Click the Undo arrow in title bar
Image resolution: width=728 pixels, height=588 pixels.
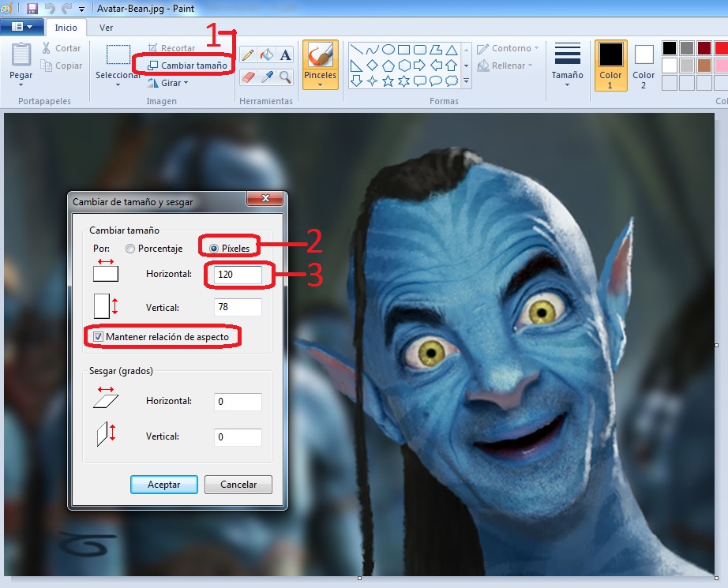click(x=50, y=9)
